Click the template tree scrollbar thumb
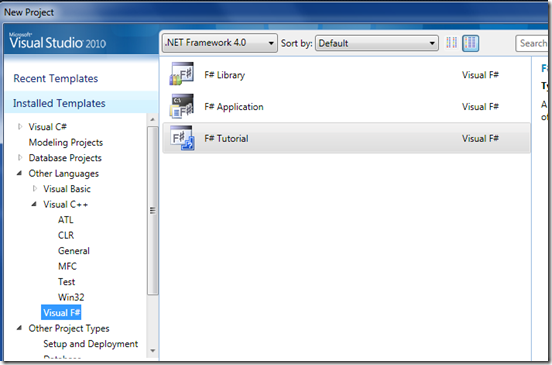The width and height of the screenshot is (552, 365). point(152,210)
